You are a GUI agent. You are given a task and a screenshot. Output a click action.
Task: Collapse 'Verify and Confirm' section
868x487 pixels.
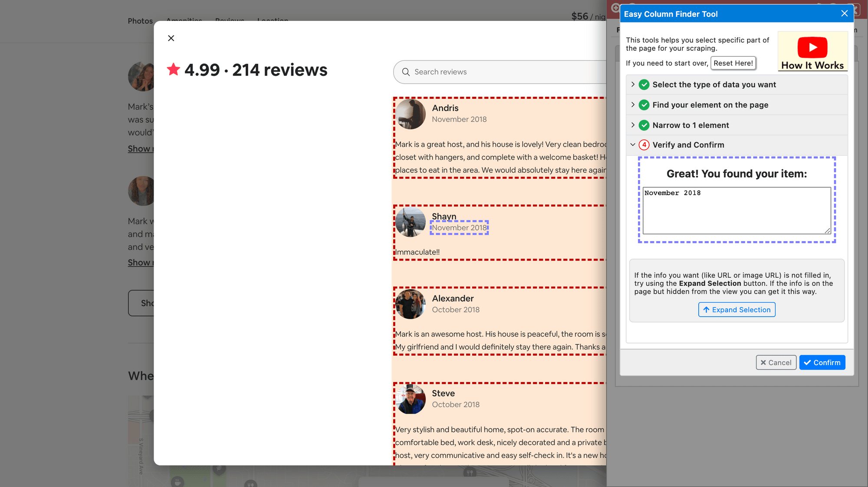click(633, 145)
